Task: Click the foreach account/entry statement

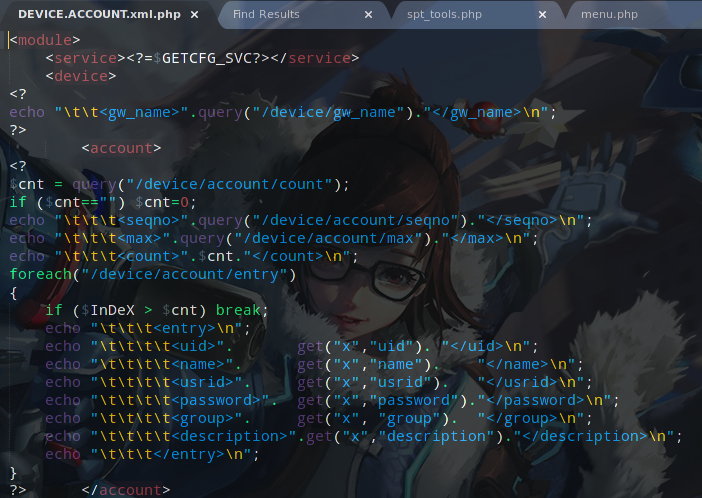Action: pyautogui.click(x=152, y=274)
